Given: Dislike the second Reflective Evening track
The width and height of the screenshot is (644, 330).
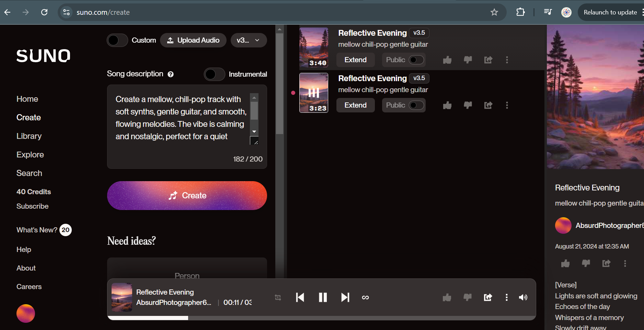Looking at the screenshot, I should [468, 105].
